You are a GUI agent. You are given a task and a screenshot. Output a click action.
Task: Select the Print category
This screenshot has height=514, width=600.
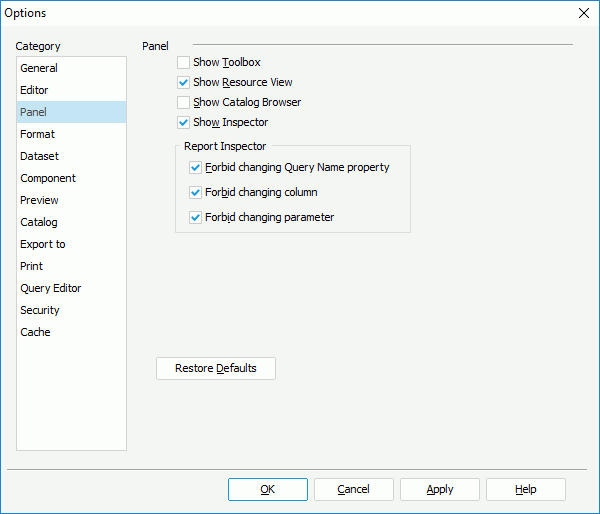point(71,266)
